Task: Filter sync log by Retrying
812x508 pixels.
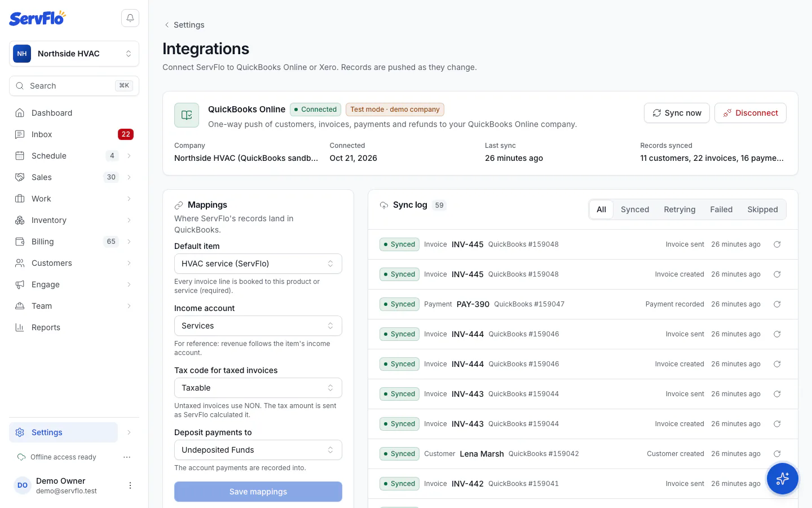Action: (679, 209)
